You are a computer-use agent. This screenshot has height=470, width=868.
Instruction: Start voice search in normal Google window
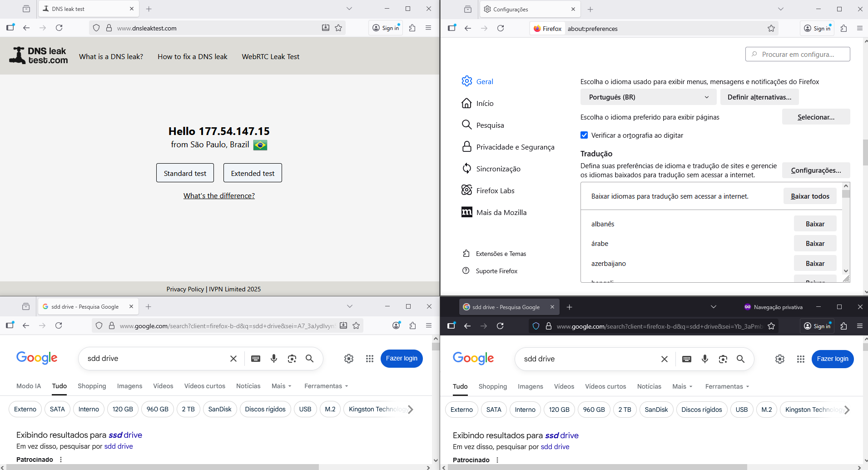tap(274, 359)
